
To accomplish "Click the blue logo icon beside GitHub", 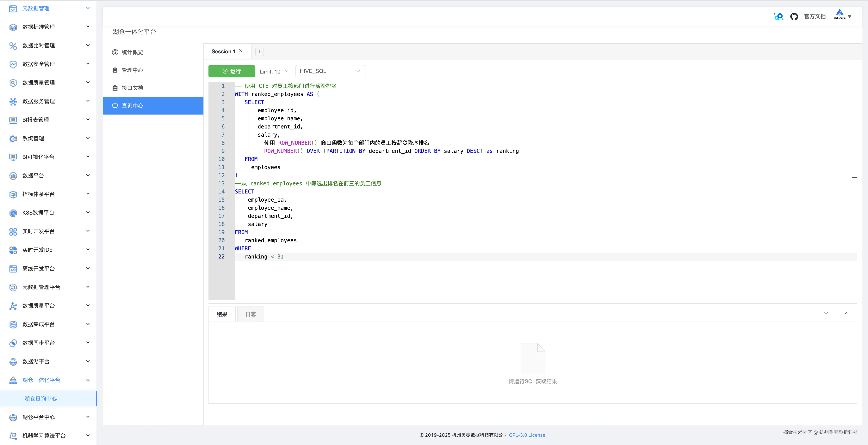I will pyautogui.click(x=778, y=16).
